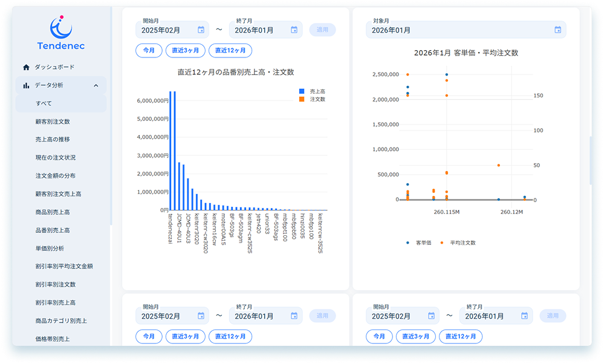Open calendar picker in top-left 開始月 field

tap(201, 30)
